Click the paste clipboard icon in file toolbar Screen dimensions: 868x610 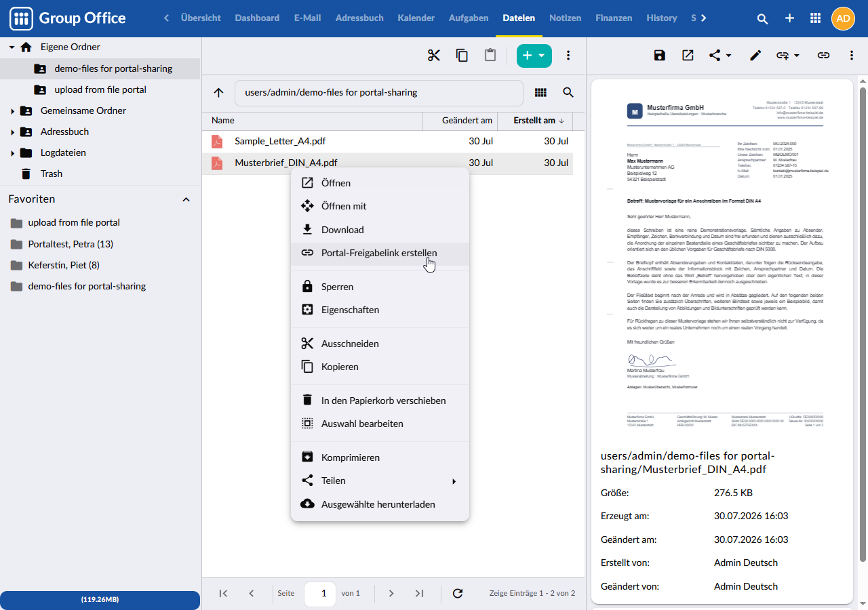[490, 56]
